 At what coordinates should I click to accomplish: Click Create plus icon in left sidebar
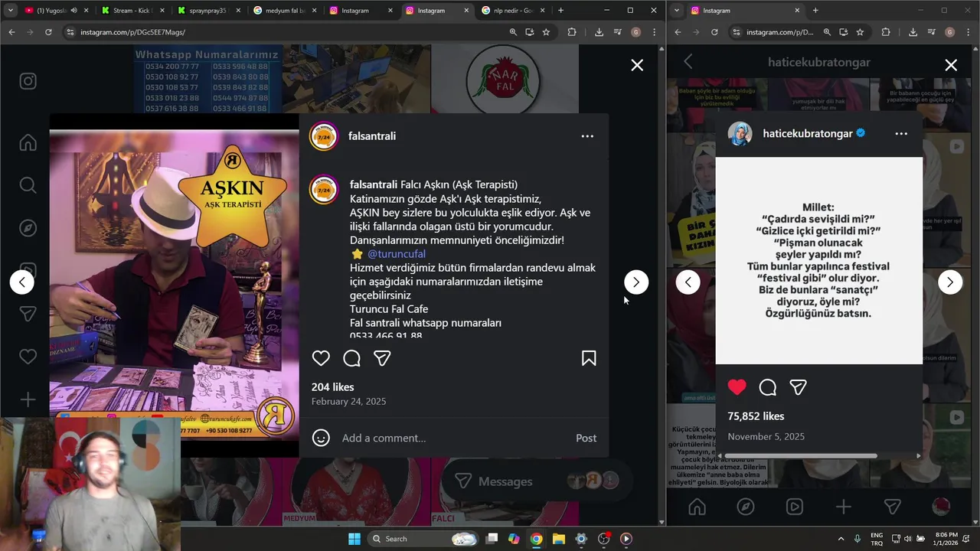(28, 399)
